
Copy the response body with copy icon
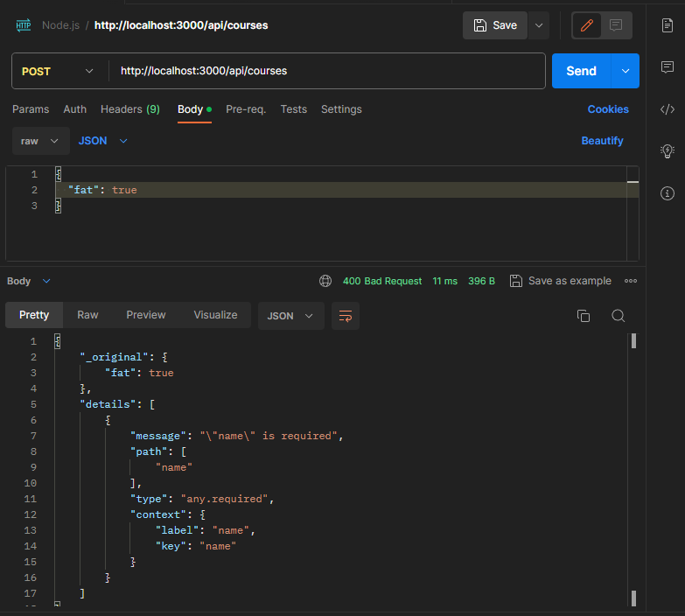coord(584,316)
